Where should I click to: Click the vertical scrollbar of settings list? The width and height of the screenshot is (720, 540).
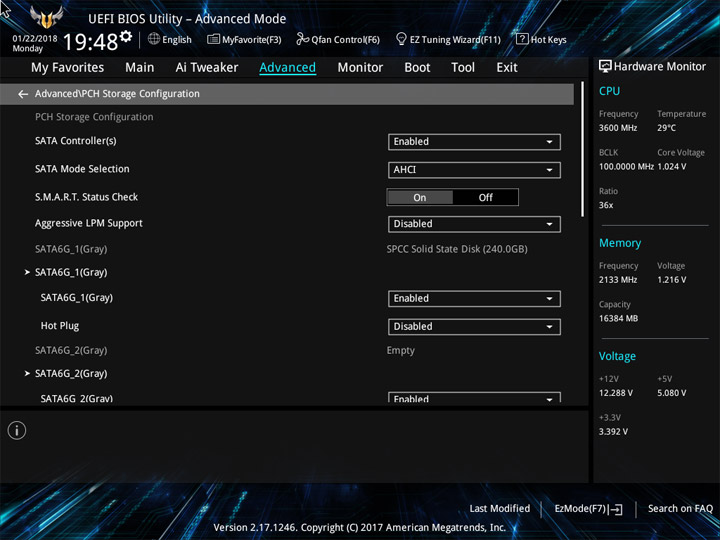click(583, 149)
